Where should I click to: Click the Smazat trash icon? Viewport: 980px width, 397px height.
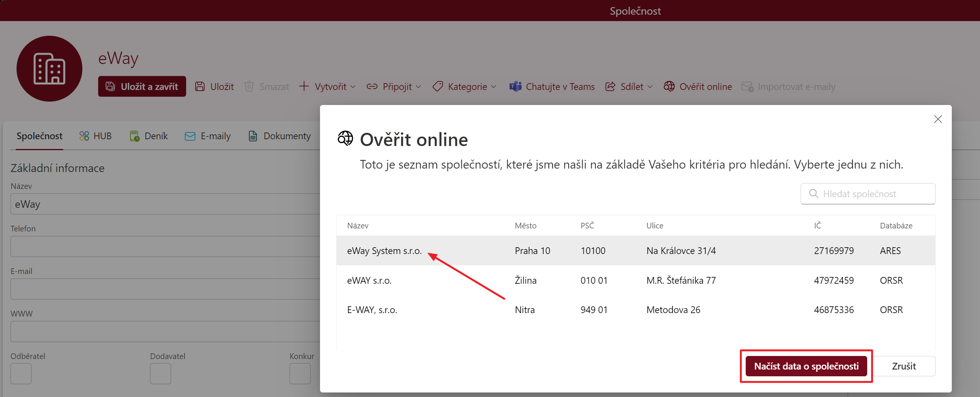[249, 87]
